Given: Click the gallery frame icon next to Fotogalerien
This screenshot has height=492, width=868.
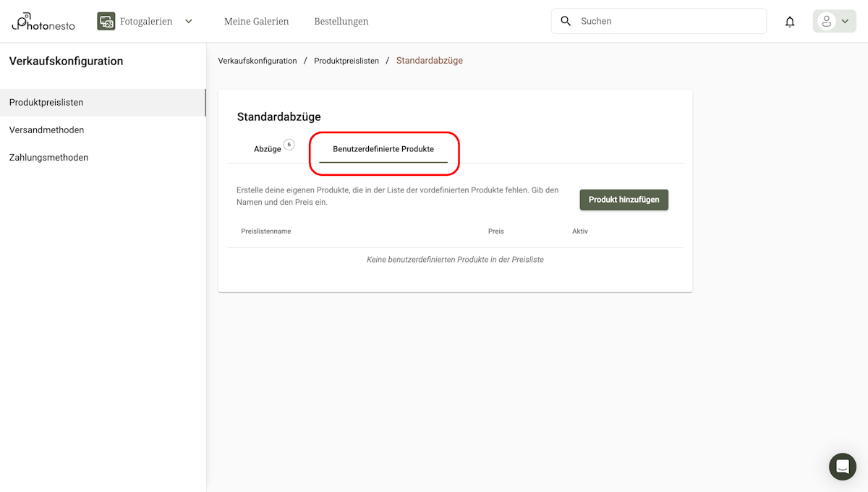Looking at the screenshot, I should 106,20.
